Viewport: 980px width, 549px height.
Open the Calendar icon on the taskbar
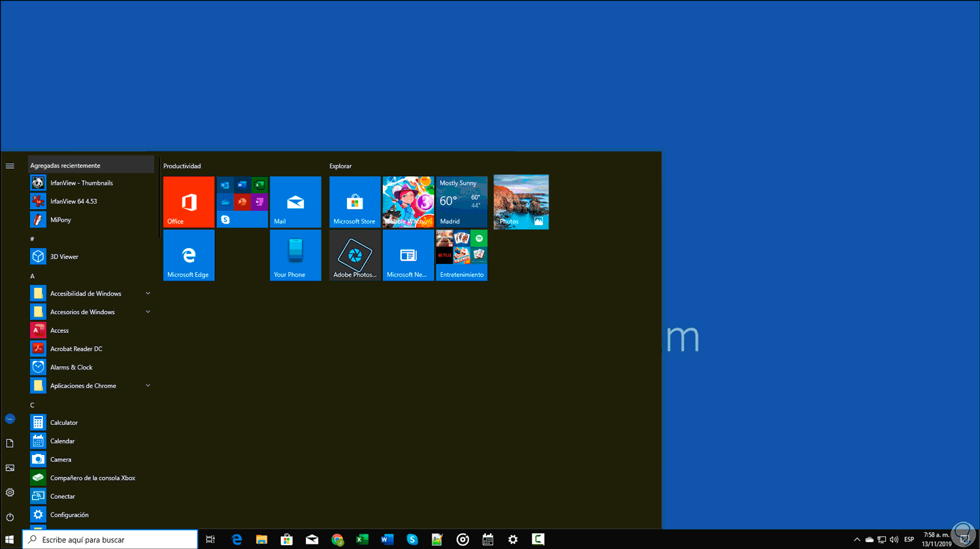[x=487, y=539]
